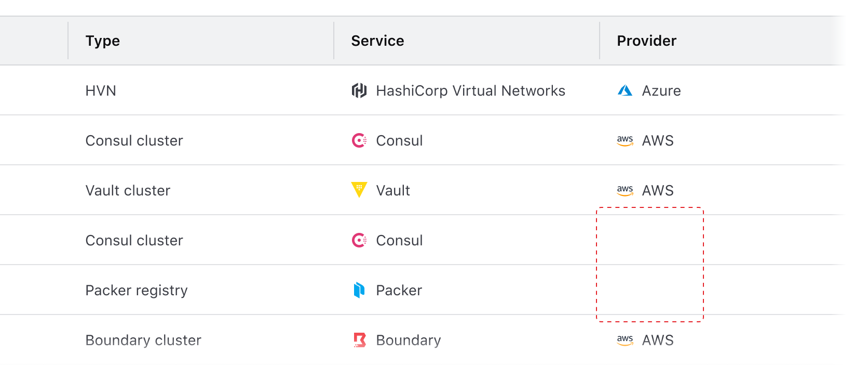
Task: Click the AWS logo in the Boundary row
Action: [625, 340]
